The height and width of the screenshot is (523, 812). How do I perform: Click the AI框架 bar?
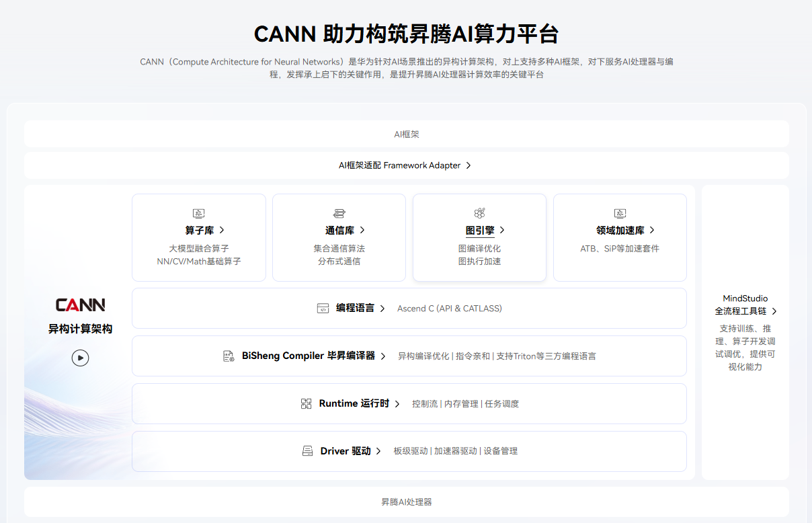(407, 134)
